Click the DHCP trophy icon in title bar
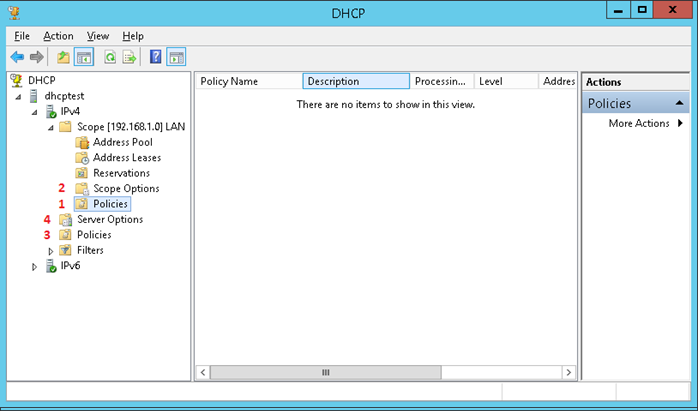Viewport: 698px width, 411px height. 14,12
